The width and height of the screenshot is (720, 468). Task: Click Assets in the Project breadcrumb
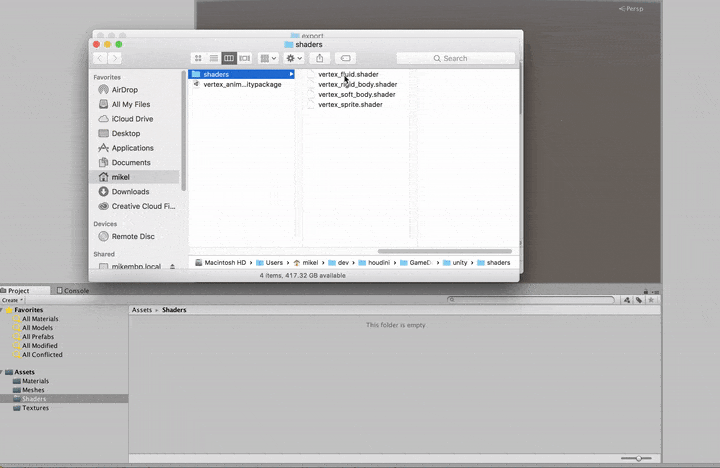click(142, 310)
